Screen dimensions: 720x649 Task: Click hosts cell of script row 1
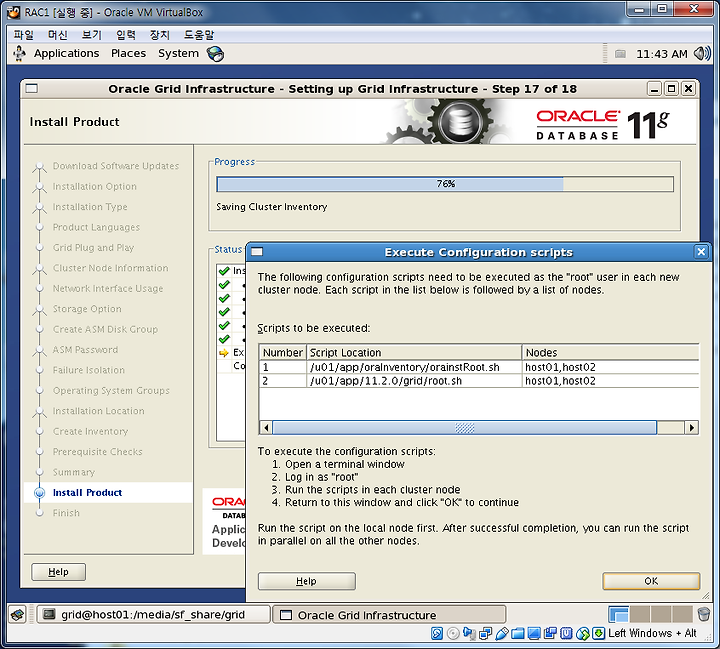[610, 367]
